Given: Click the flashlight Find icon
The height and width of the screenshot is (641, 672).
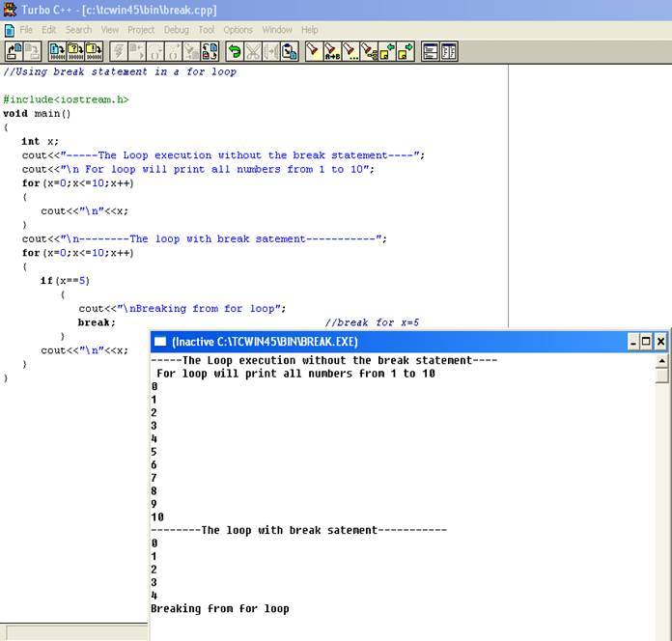Looking at the screenshot, I should point(314,51).
